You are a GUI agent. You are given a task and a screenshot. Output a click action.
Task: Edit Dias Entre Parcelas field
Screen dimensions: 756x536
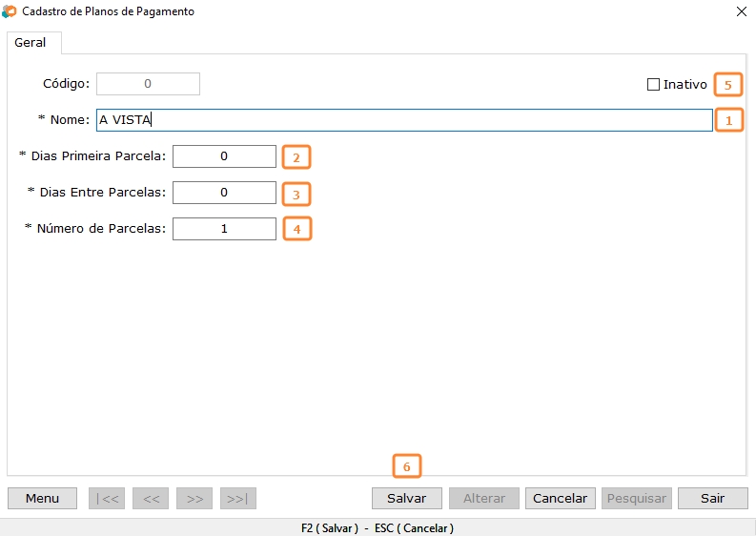click(224, 193)
